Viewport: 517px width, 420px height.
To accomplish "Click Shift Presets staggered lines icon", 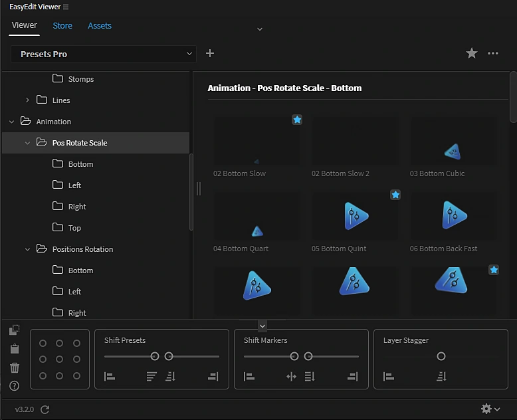I will pyautogui.click(x=152, y=376).
